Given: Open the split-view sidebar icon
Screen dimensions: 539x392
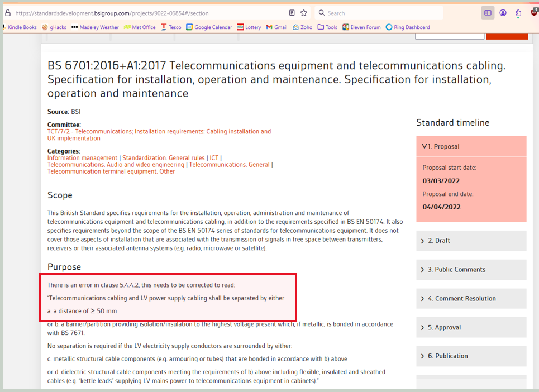Looking at the screenshot, I should click(488, 12).
